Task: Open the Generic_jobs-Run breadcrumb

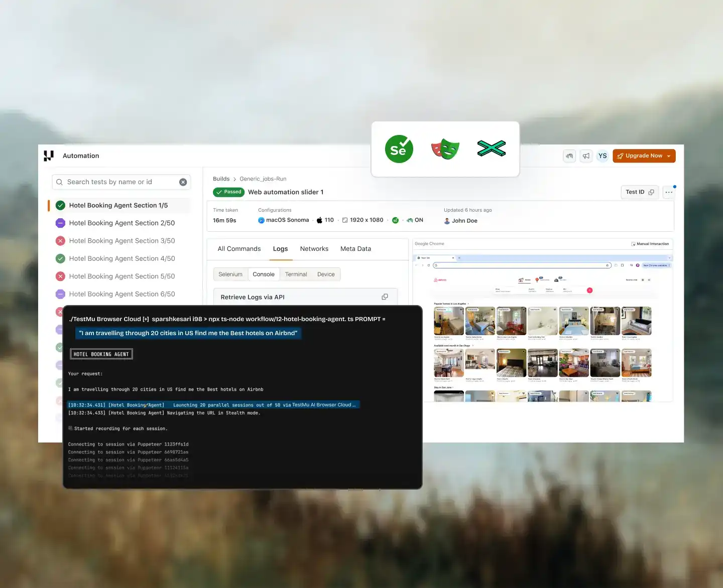Action: tap(263, 179)
